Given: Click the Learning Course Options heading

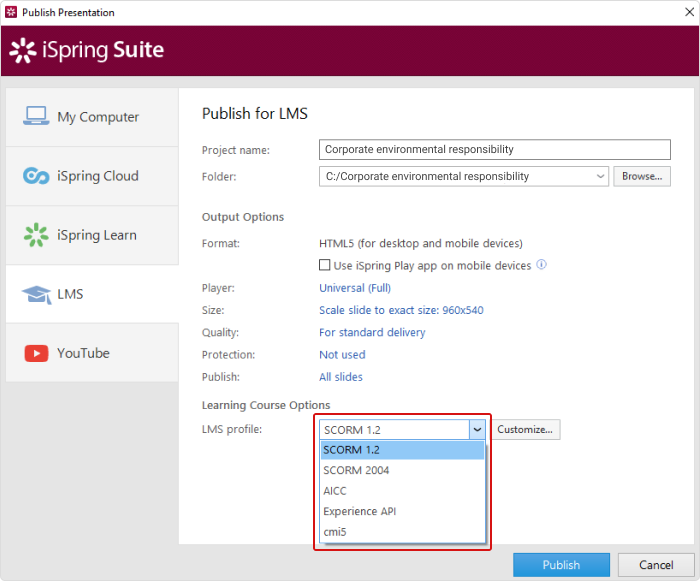Looking at the screenshot, I should pos(266,405).
